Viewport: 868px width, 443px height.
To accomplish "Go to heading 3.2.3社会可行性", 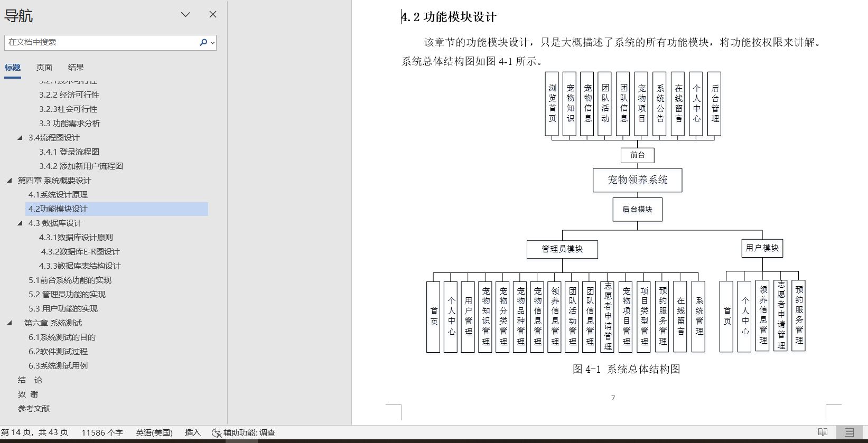I will point(68,109).
